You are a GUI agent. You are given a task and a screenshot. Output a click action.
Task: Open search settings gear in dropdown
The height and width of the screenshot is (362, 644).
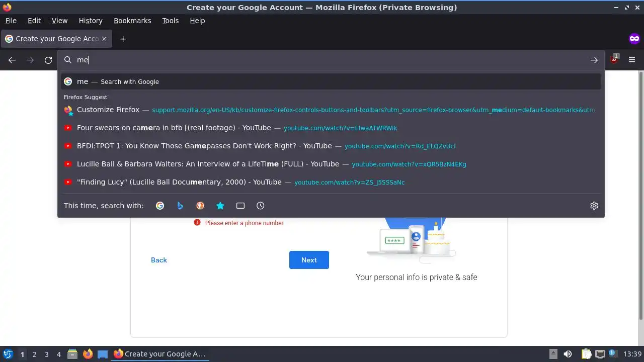[x=594, y=206]
